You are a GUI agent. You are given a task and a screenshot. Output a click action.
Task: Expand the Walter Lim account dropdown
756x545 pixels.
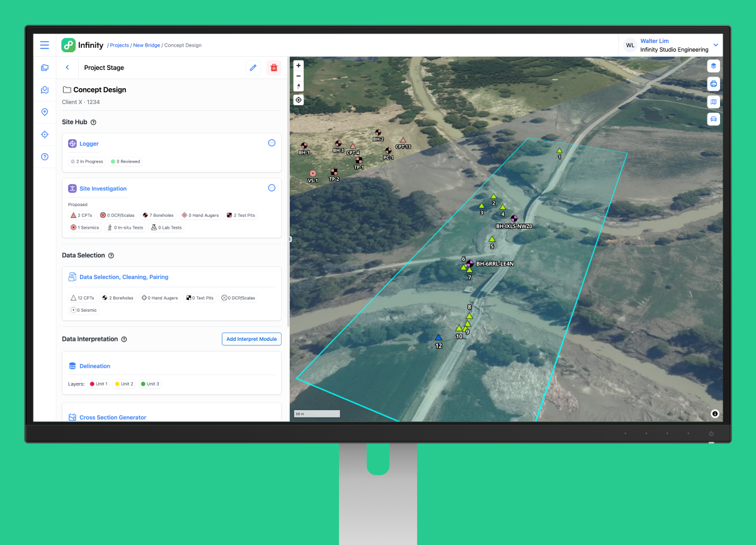tap(716, 45)
